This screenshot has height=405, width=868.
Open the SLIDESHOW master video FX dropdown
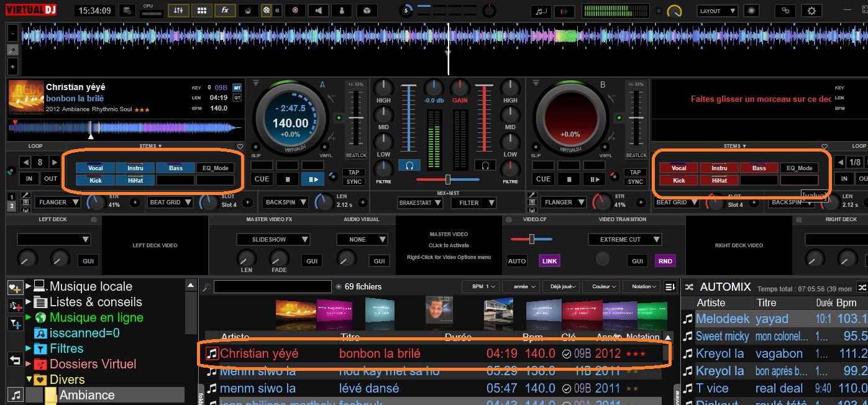273,240
